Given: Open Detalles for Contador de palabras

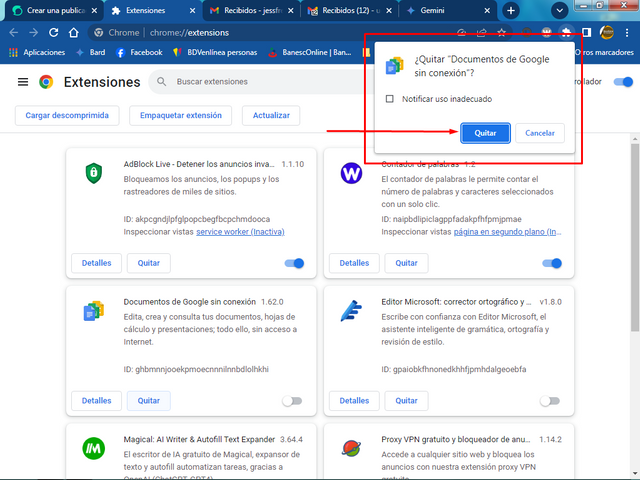Looking at the screenshot, I should (354, 263).
